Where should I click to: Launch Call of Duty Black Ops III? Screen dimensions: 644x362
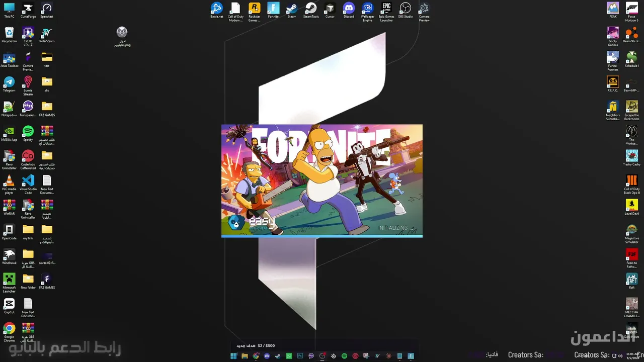point(631,185)
